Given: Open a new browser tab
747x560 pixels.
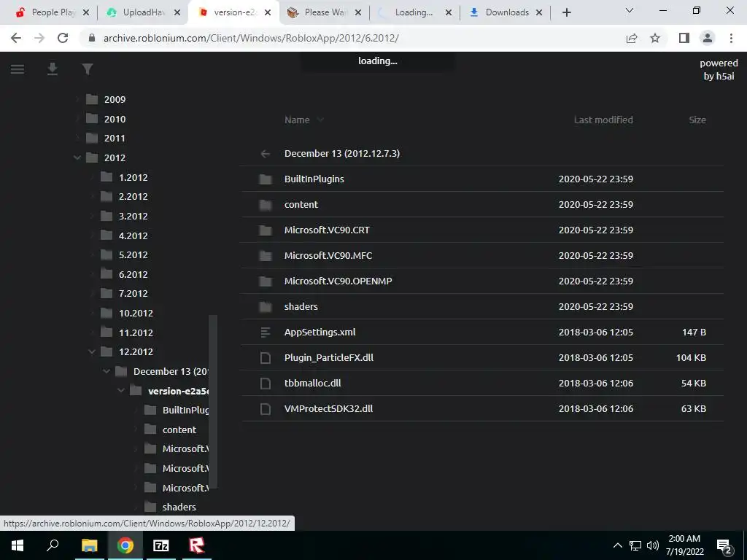Looking at the screenshot, I should [x=566, y=12].
